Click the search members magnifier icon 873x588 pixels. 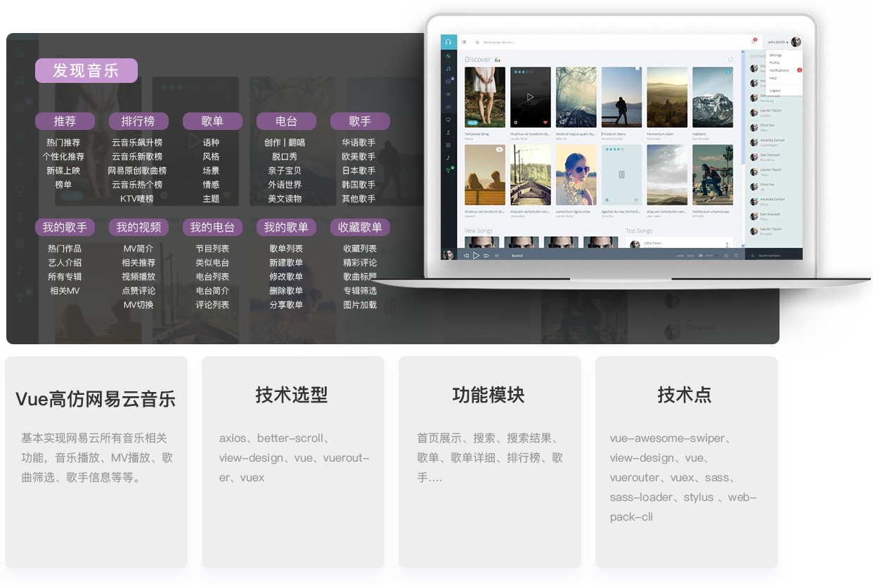coord(753,256)
